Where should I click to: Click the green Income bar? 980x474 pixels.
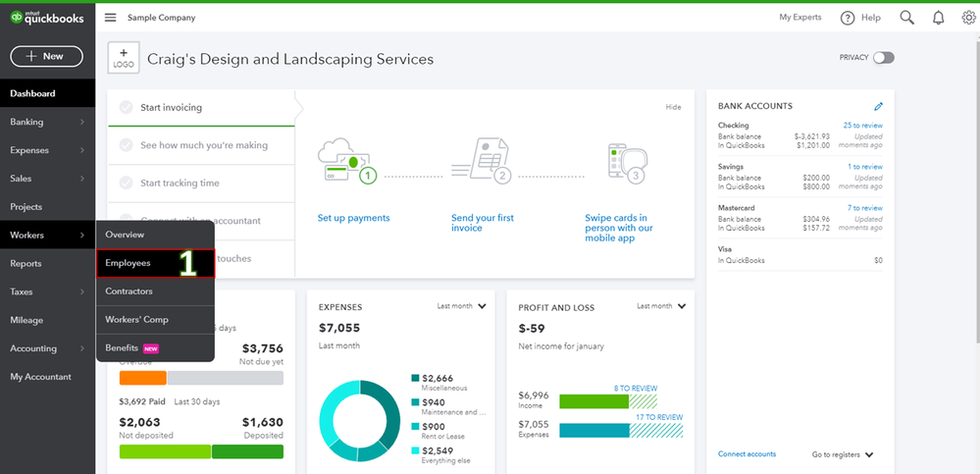(593, 401)
